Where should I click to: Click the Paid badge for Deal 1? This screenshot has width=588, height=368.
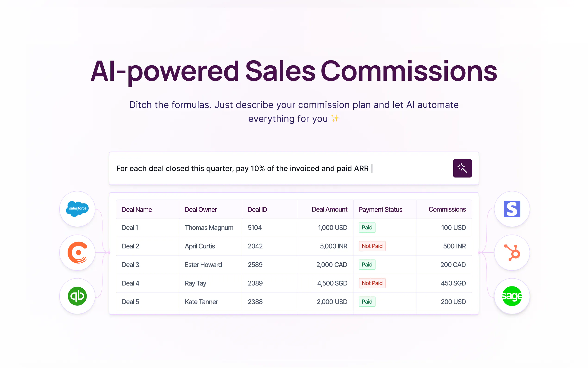pyautogui.click(x=367, y=228)
